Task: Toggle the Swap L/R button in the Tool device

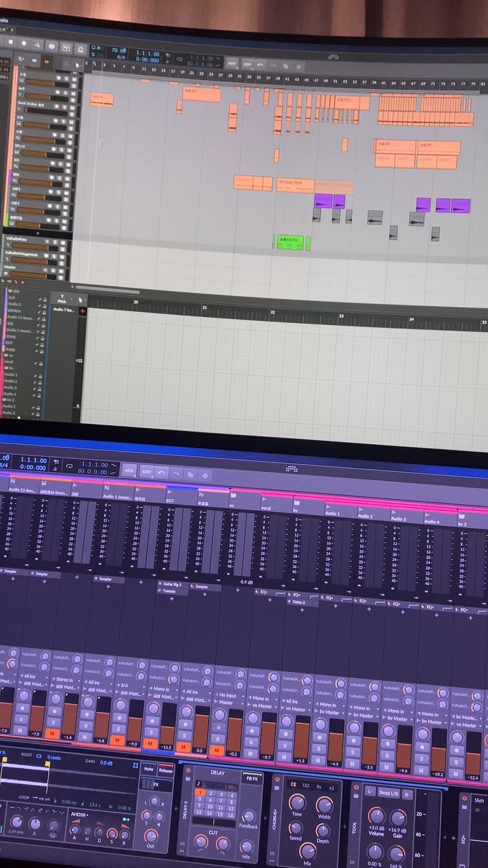Action: point(389,793)
